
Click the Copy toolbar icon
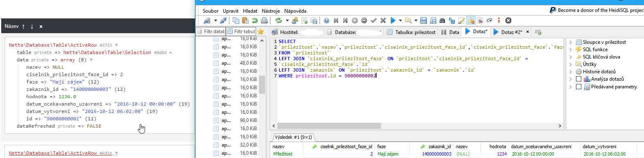(236, 20)
